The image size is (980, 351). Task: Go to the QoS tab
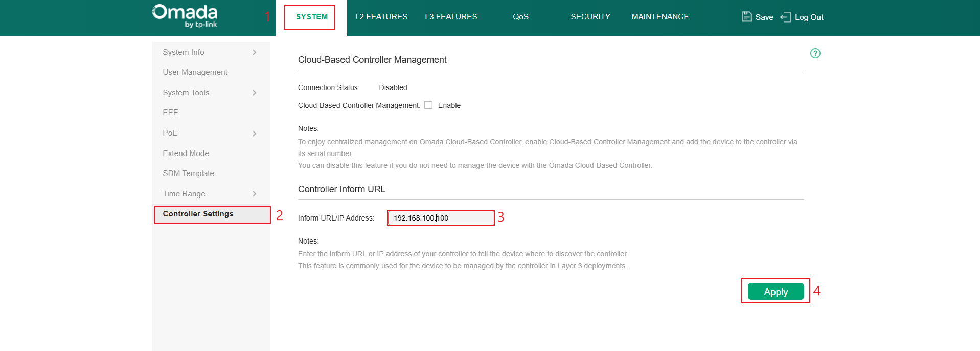point(520,17)
